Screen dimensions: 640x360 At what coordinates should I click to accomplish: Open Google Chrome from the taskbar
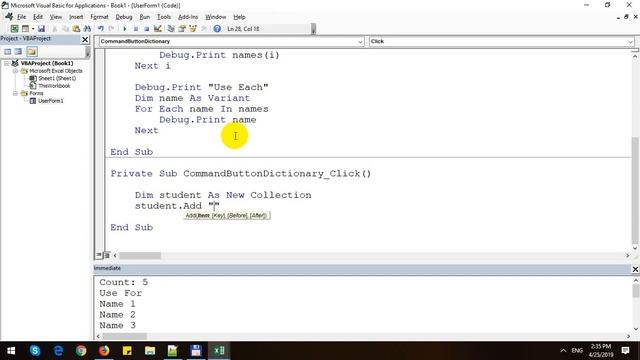[81, 351]
